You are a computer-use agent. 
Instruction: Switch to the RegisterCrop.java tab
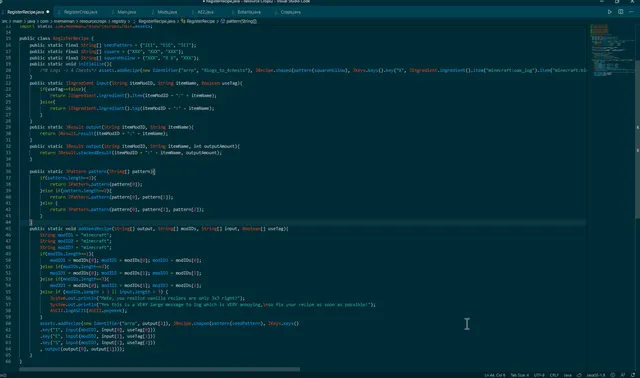coord(80,12)
